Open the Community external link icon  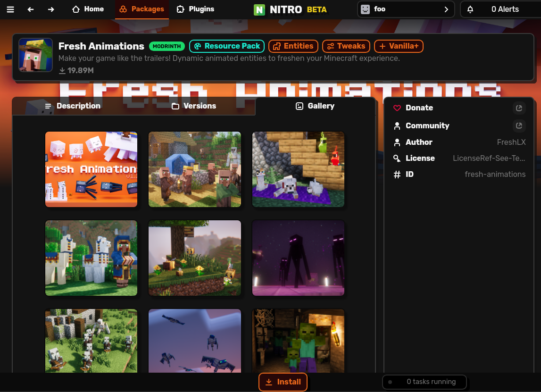[x=519, y=125]
